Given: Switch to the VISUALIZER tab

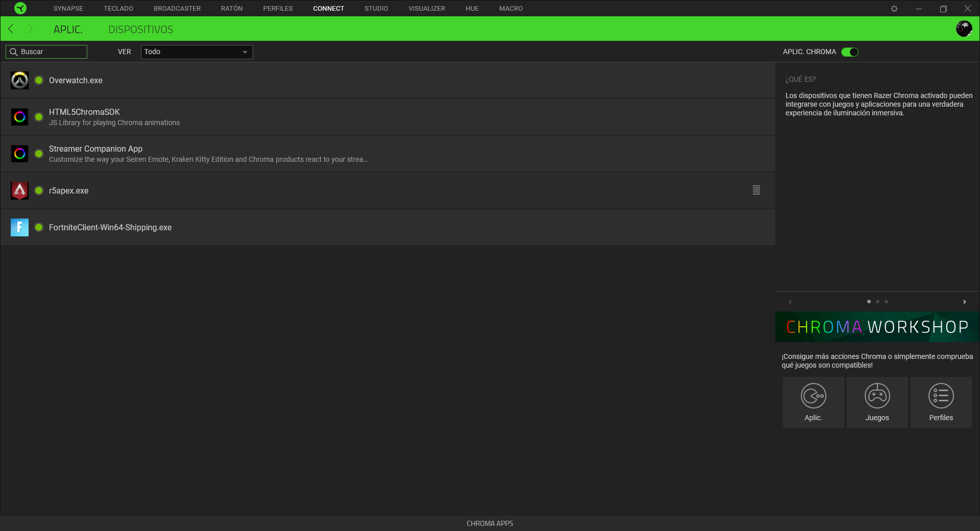Looking at the screenshot, I should pyautogui.click(x=427, y=9).
